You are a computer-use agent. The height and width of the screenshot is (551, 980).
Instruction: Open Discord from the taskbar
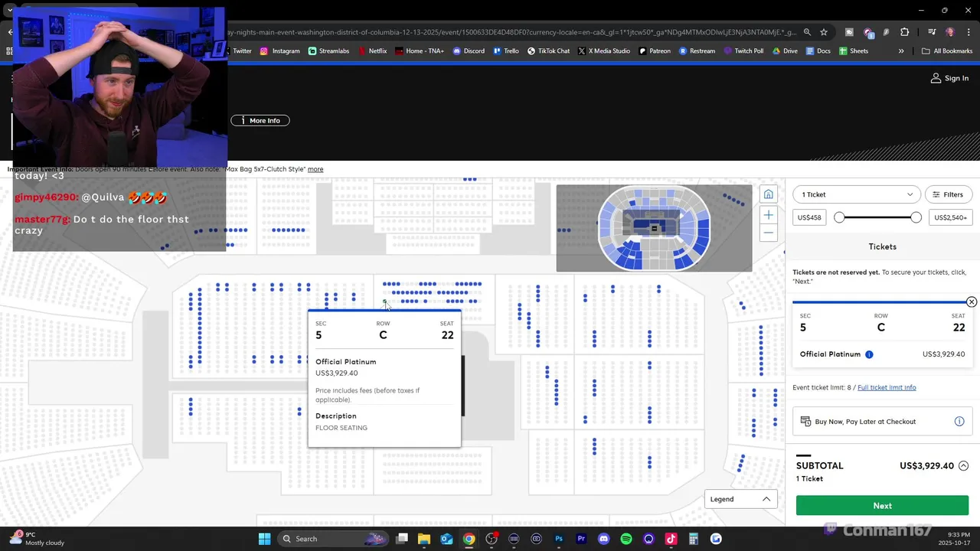603,539
